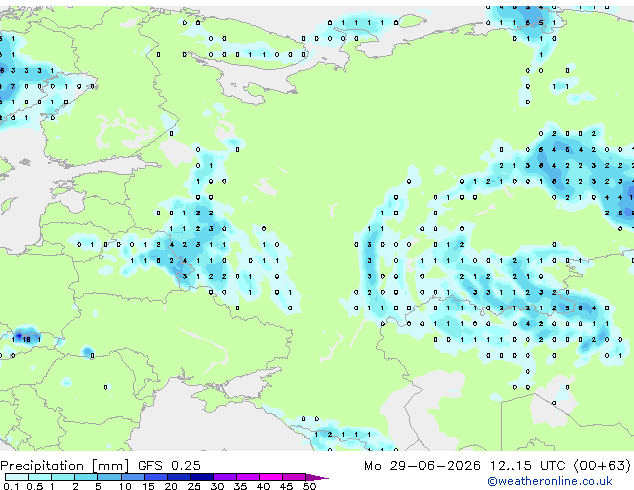The width and height of the screenshot is (634, 490).
Task: Select the legend swatch between 20 and 25
Action: [x=178, y=477]
